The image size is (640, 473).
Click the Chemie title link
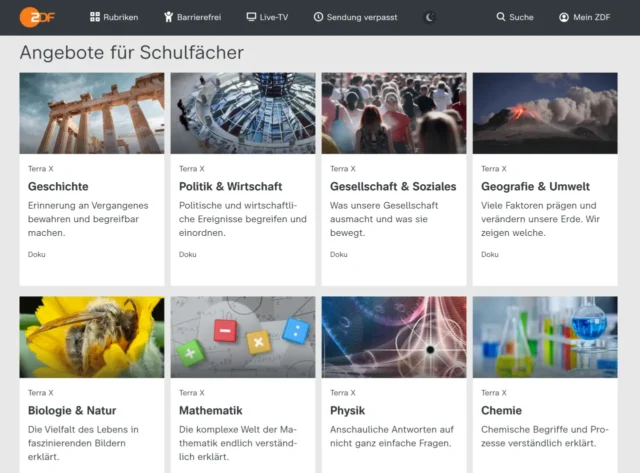click(501, 410)
